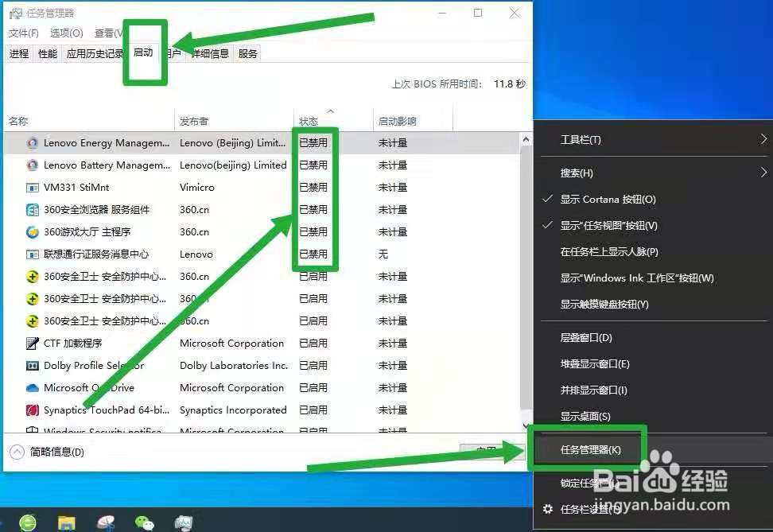Viewport: 773px width, 532px height.
Task: Collapse view with 简略信息(D) chevron
Action: point(17,452)
